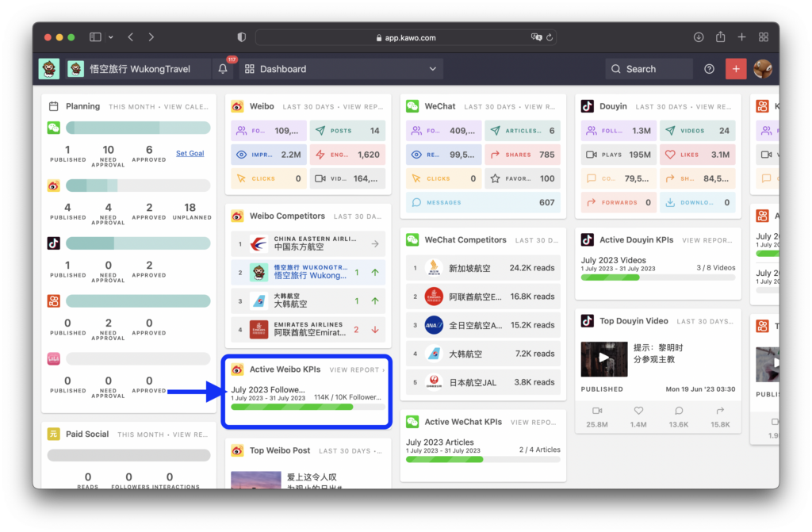Click the app.kawo.com address bar
The image size is (812, 532).
(406, 37)
